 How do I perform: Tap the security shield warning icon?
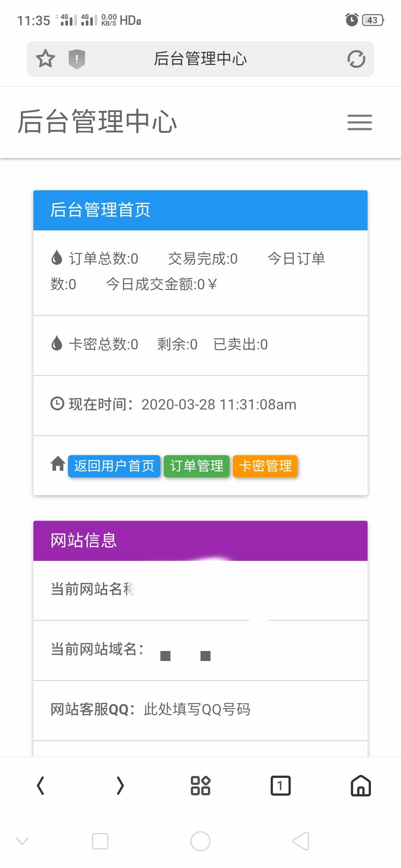(77, 59)
